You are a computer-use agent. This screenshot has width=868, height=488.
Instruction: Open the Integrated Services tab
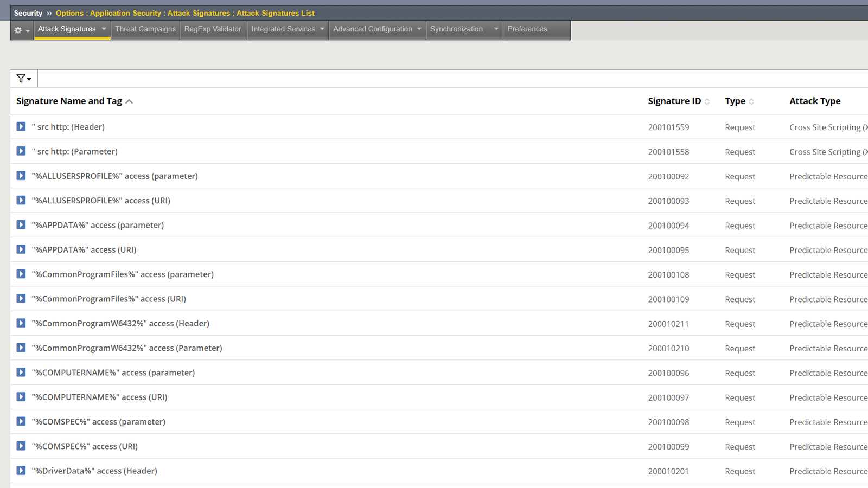[283, 29]
